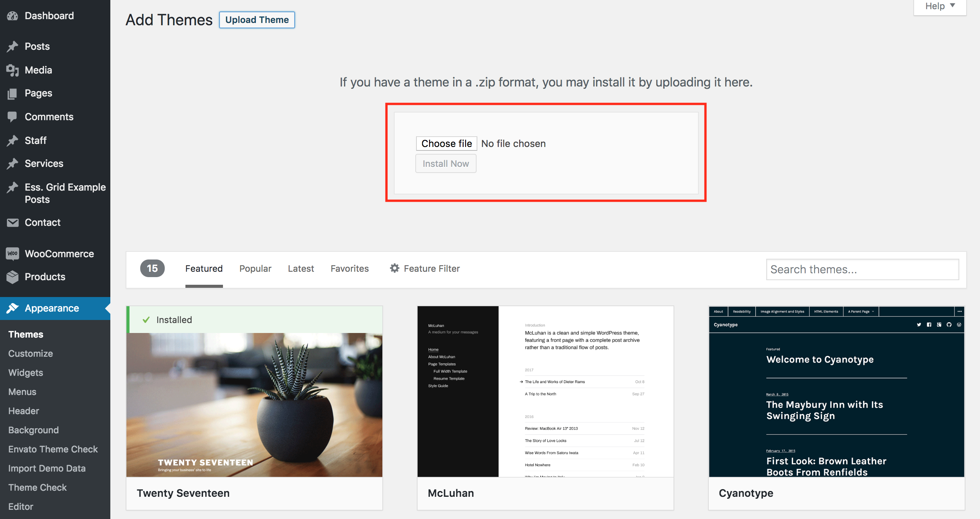Switch to the Popular tab
This screenshot has width=980, height=519.
coord(255,269)
